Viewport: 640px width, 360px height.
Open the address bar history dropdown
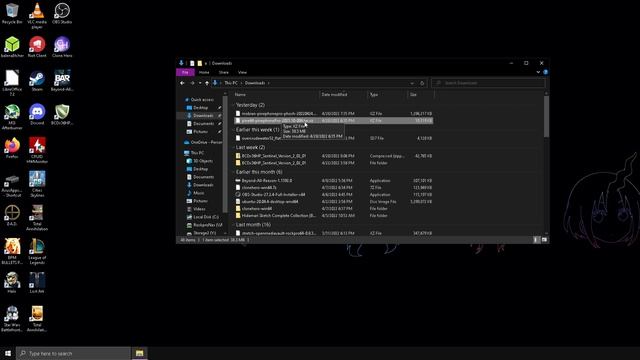[412, 83]
